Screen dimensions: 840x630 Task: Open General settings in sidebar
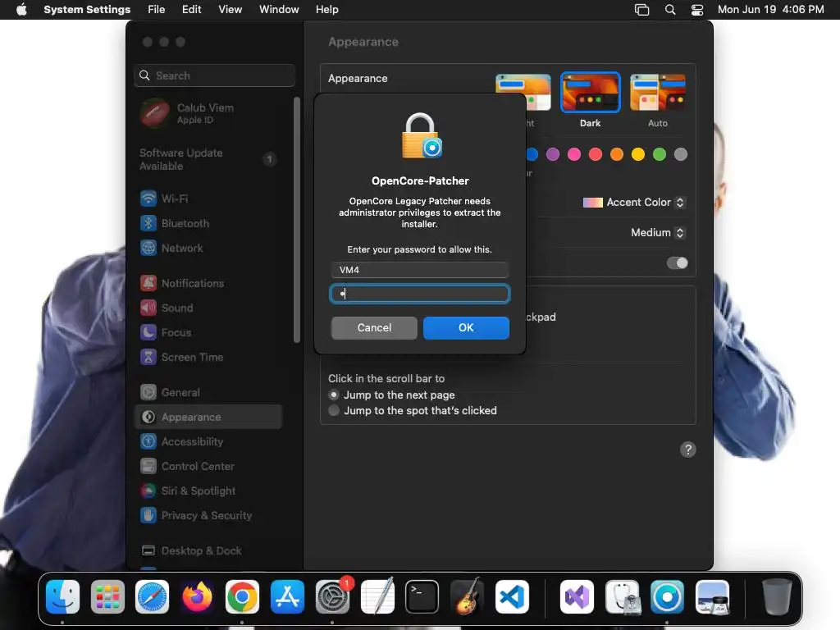click(208, 392)
